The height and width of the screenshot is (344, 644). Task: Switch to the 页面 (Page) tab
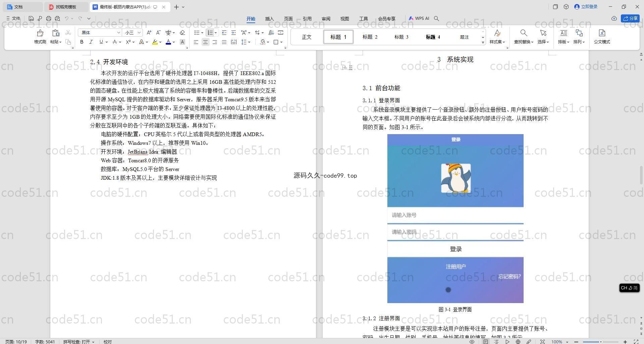[288, 19]
